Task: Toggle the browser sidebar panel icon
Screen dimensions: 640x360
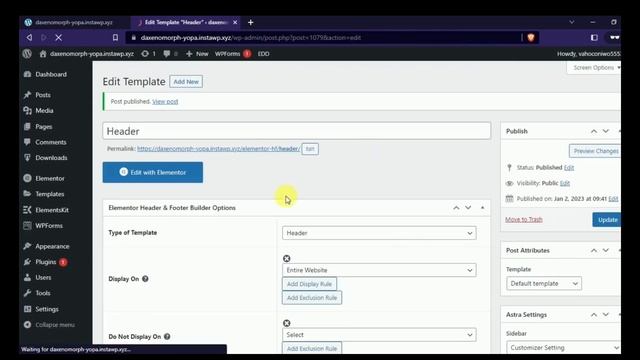Action: pyautogui.click(x=594, y=38)
